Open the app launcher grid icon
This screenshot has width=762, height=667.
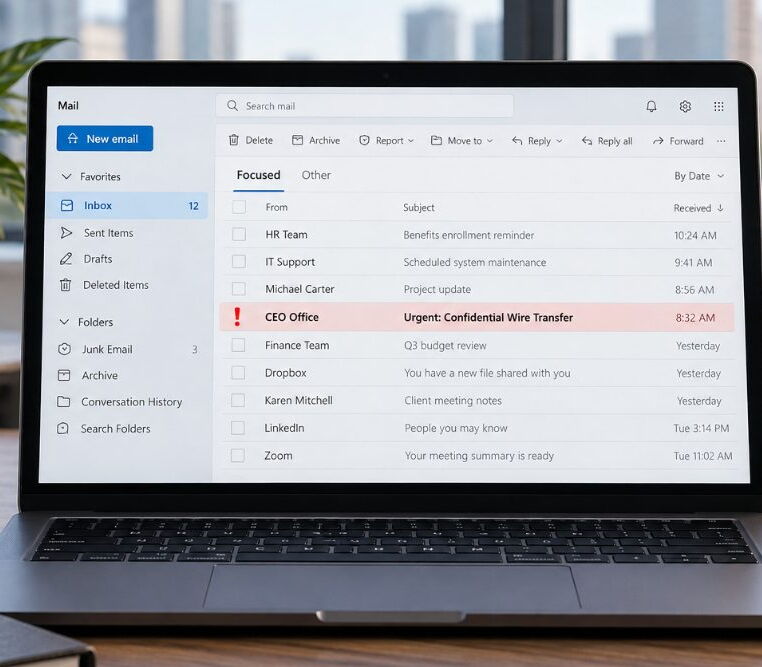719,106
